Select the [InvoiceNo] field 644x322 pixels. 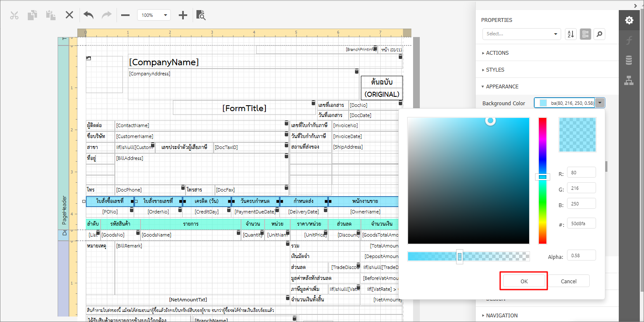click(366, 125)
